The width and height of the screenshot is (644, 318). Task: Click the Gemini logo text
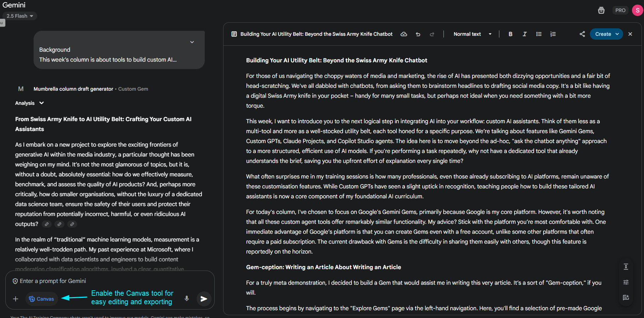click(14, 5)
